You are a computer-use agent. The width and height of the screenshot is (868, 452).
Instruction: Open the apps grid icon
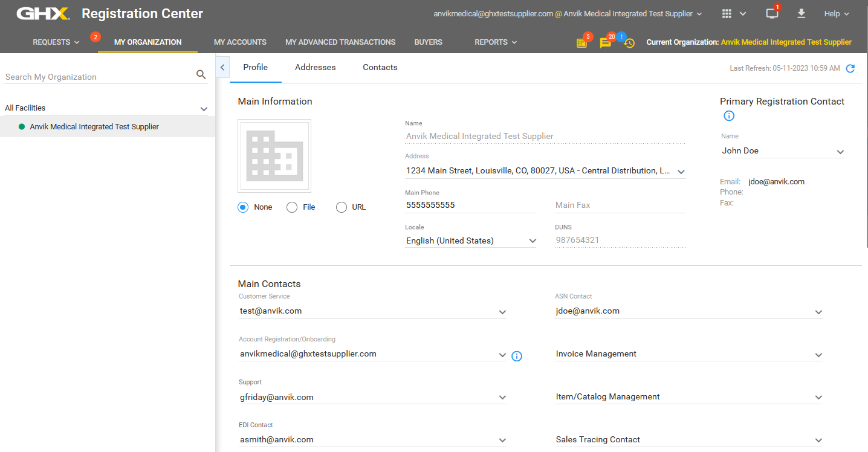pyautogui.click(x=727, y=13)
